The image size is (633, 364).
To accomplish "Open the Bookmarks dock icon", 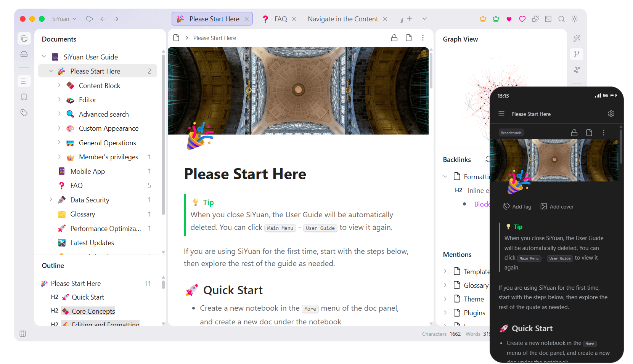I will click(x=24, y=97).
